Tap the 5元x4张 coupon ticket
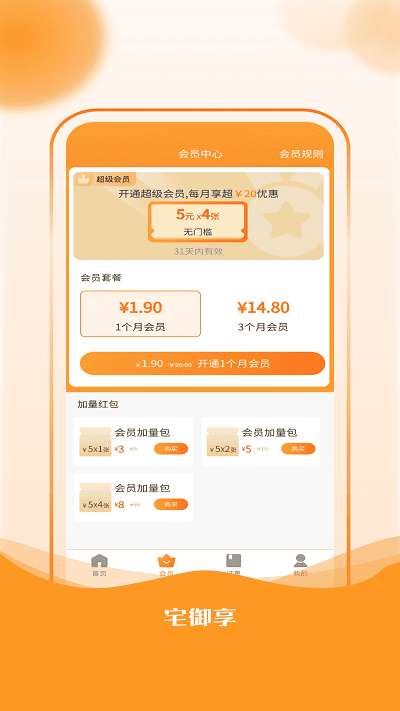 click(x=198, y=222)
